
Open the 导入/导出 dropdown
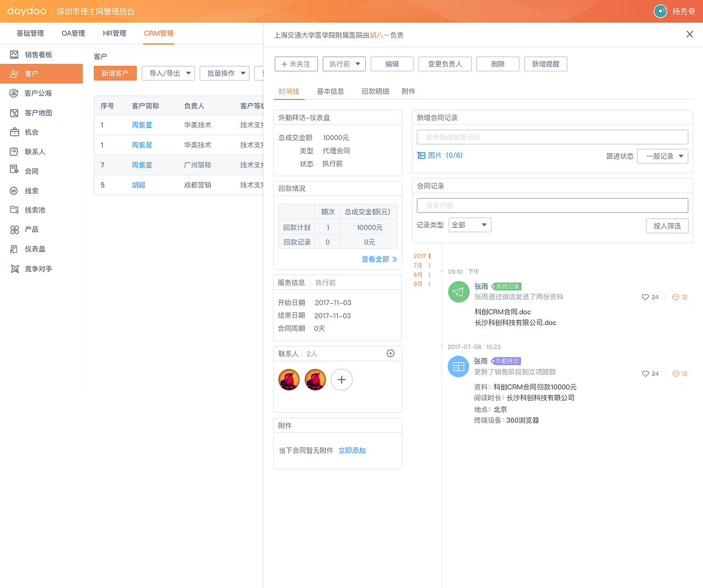(x=168, y=73)
